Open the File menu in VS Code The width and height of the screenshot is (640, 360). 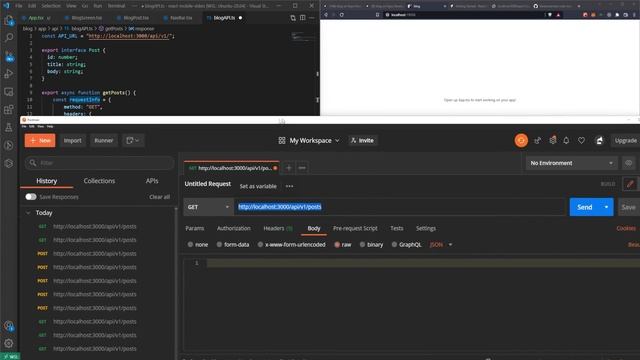click(x=19, y=6)
